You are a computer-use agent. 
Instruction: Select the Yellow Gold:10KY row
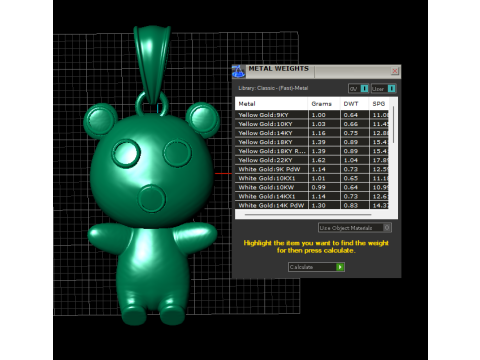coord(312,124)
